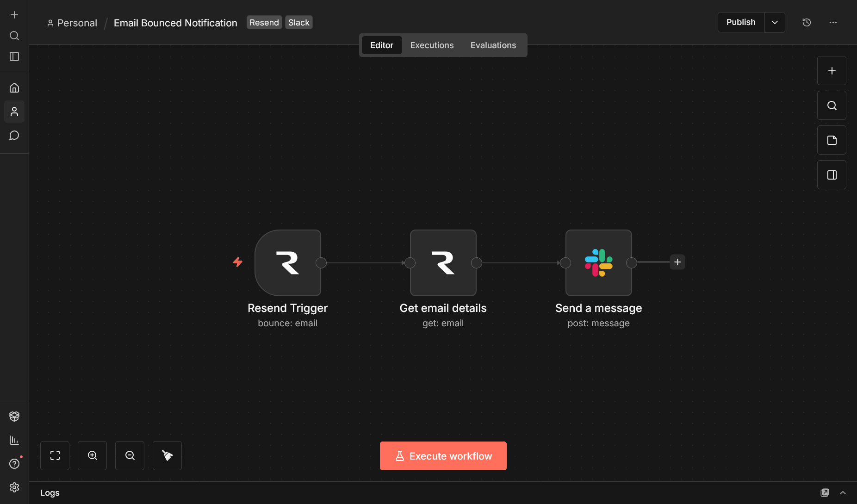This screenshot has height=504, width=857.
Task: Tidy up the workflow with the wand tool
Action: [167, 455]
